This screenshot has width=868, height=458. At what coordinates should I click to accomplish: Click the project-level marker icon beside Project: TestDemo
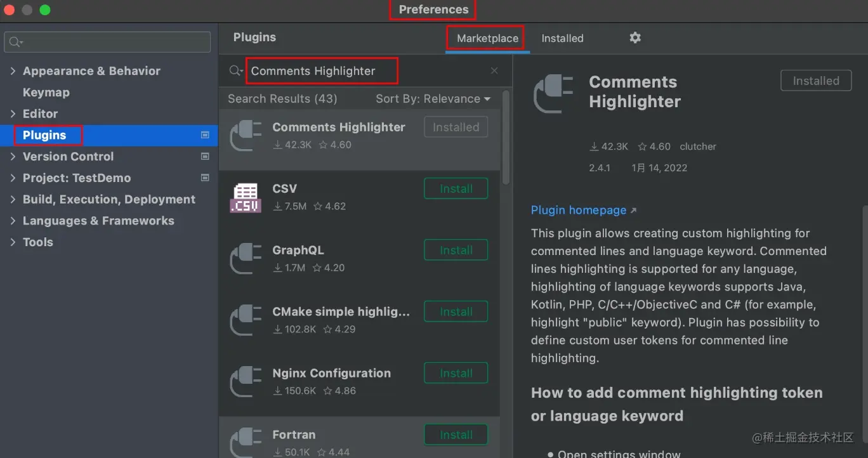pos(205,178)
